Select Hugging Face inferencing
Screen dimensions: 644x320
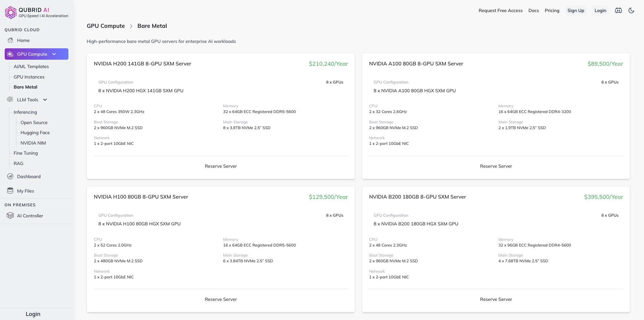(35, 132)
